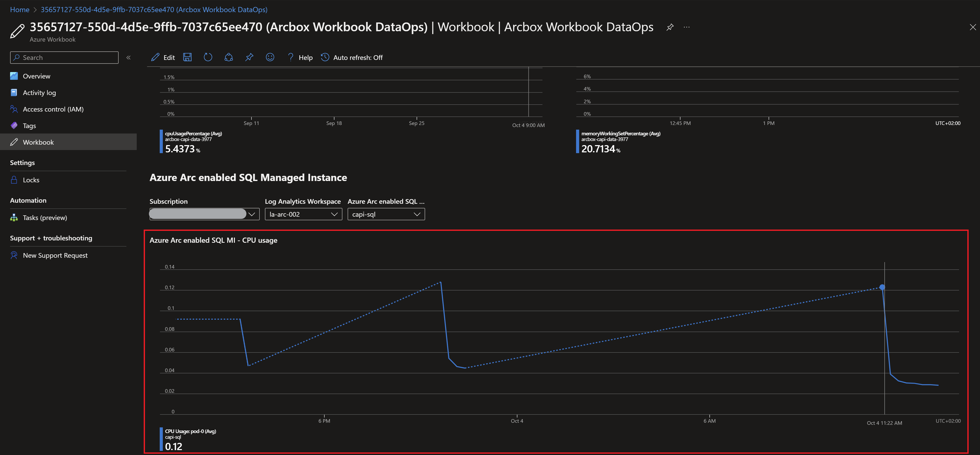Open the Locks settings item
This screenshot has width=980, height=455.
point(31,180)
